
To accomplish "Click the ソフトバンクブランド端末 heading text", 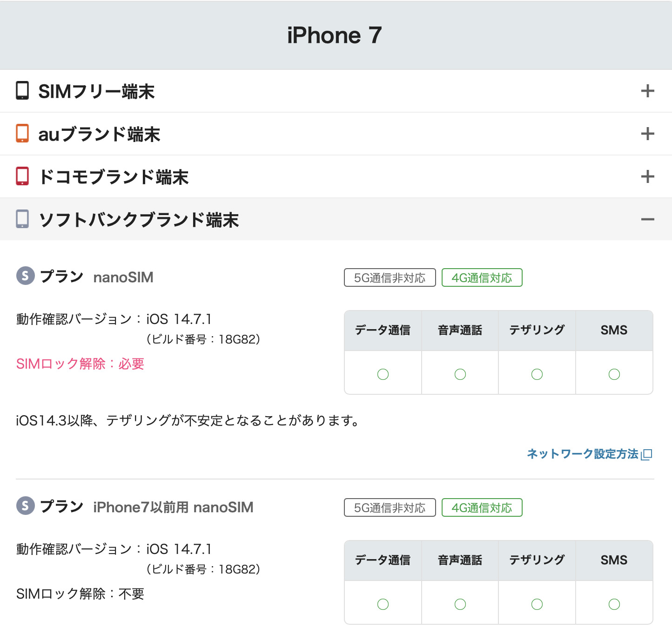I will [139, 220].
